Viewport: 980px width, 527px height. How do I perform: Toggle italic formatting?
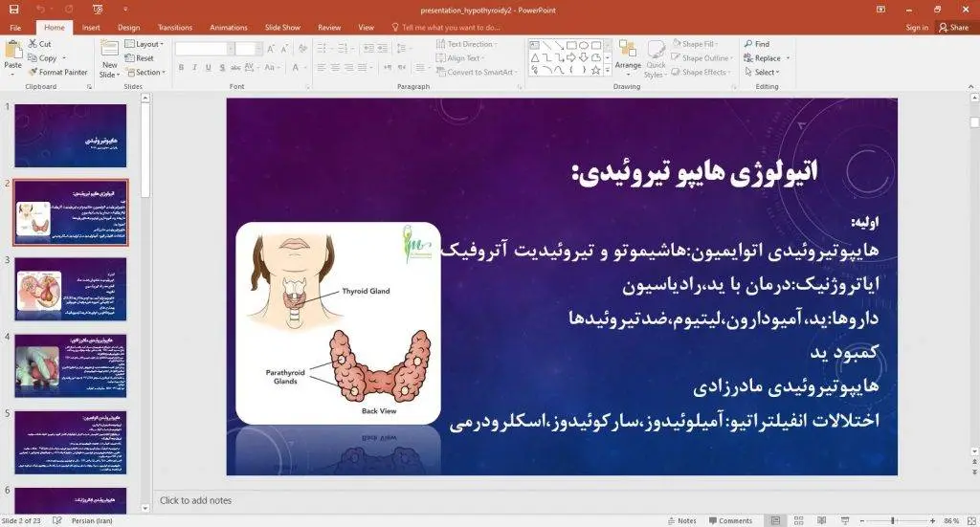[x=195, y=68]
